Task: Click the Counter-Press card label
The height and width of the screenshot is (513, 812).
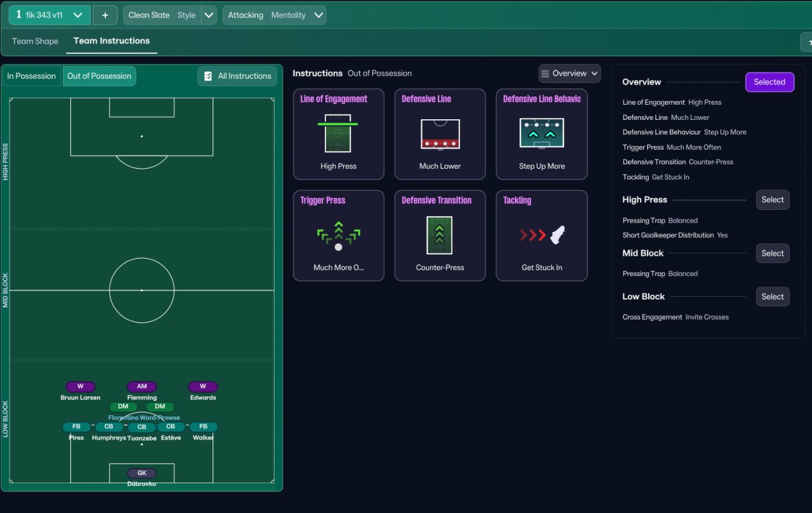Action: [440, 268]
